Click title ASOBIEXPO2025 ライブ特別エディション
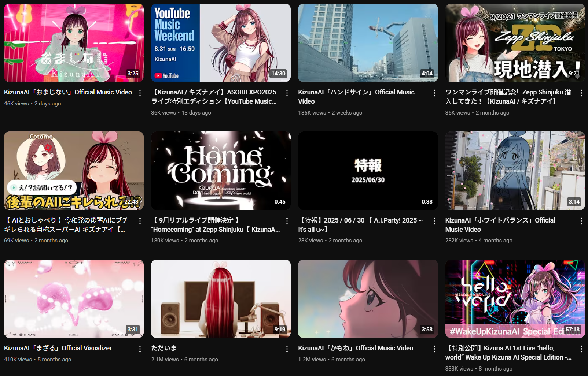 [214, 97]
